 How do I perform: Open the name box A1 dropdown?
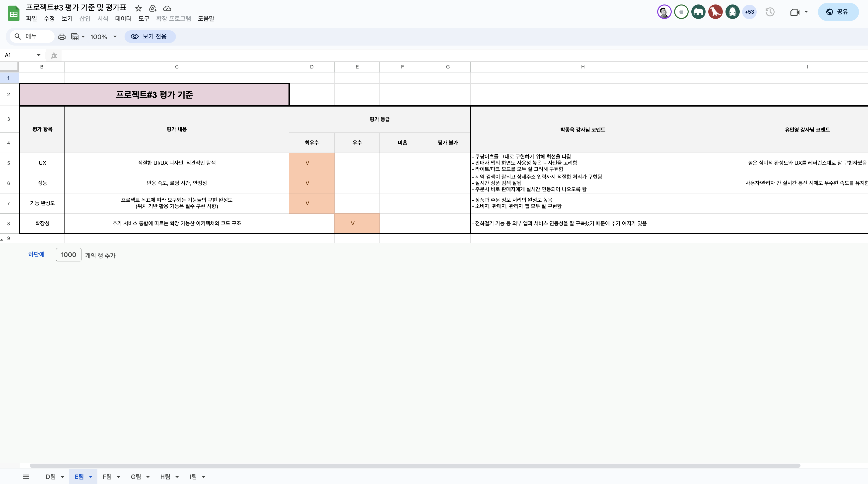(x=38, y=55)
